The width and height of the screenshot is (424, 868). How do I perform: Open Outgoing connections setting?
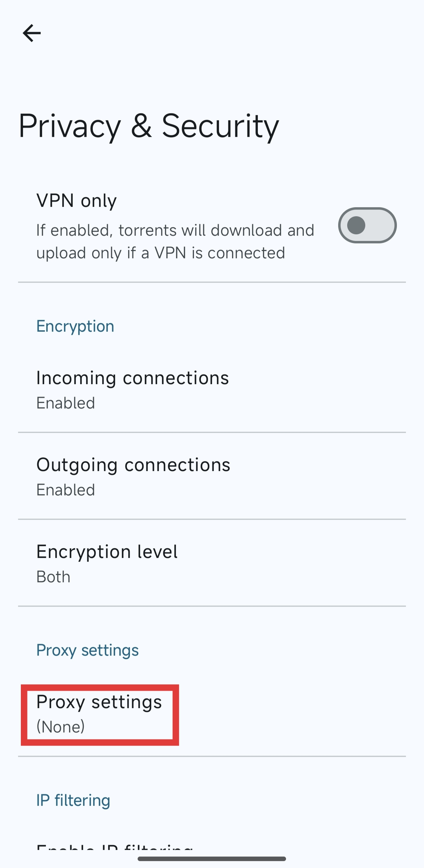click(x=133, y=465)
